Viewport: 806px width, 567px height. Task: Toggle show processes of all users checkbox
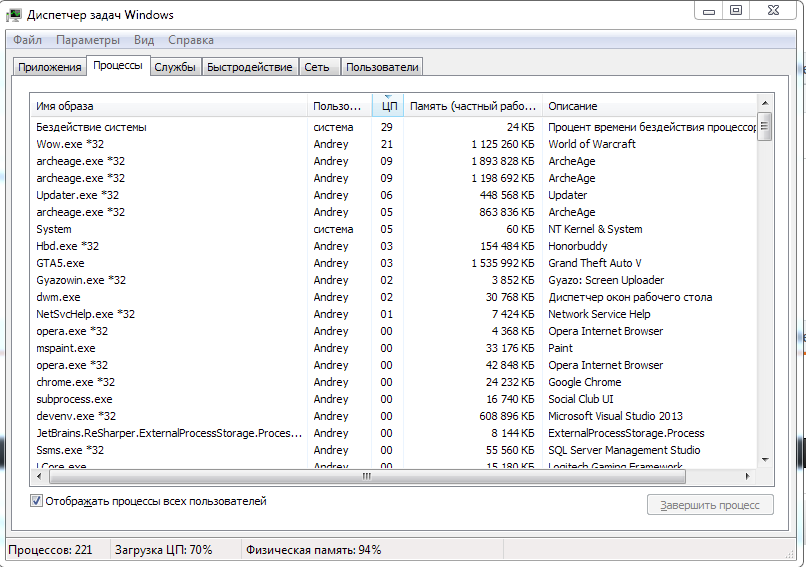(x=36, y=501)
